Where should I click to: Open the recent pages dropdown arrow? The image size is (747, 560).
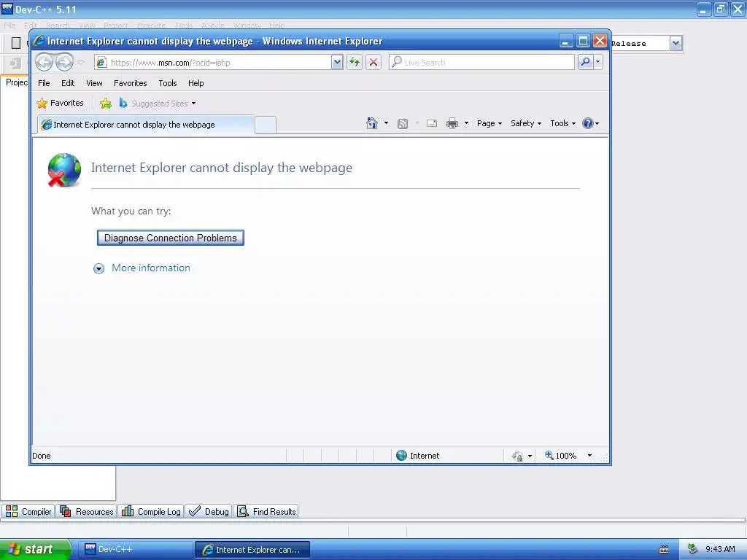tap(81, 62)
